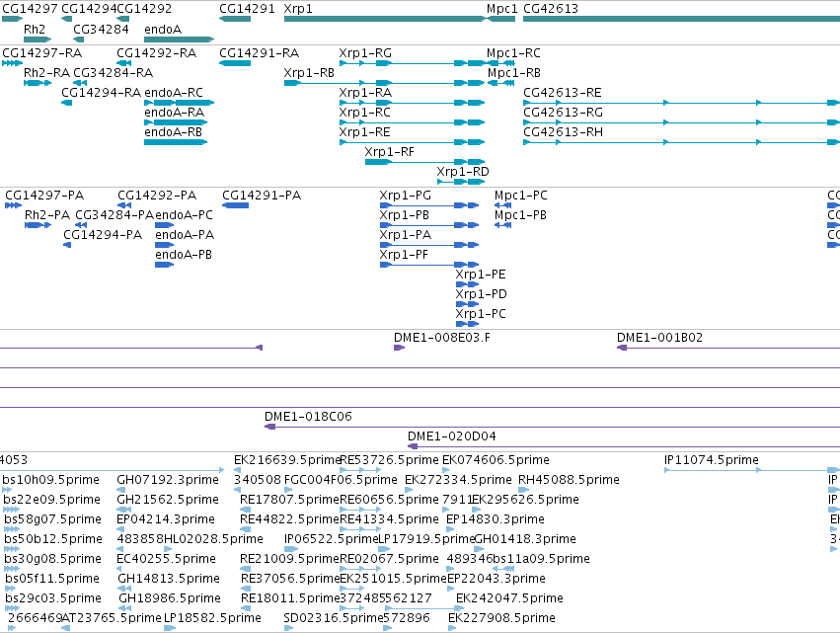Select EST HL02028.5prime
Image resolution: width=840 pixels, height=633 pixels.
(213, 539)
